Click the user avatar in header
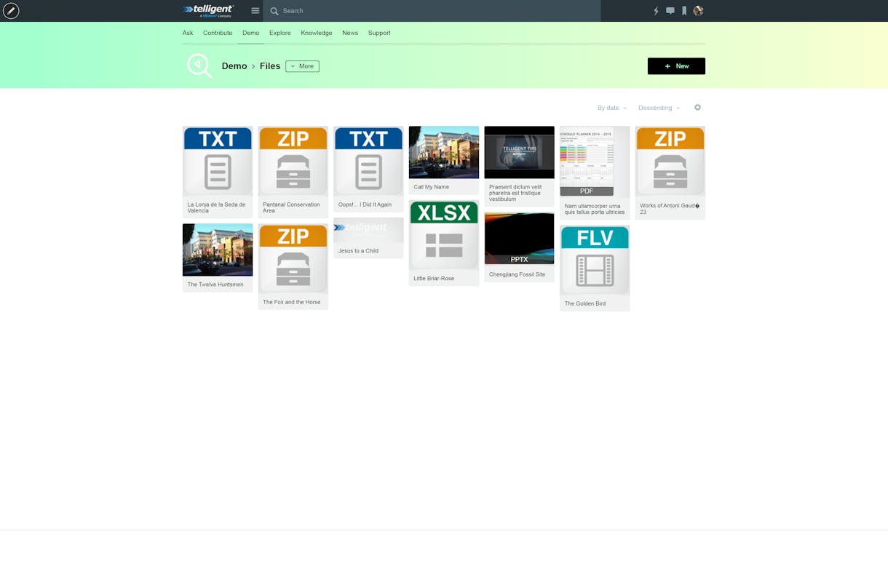The image size is (888, 588). (698, 11)
